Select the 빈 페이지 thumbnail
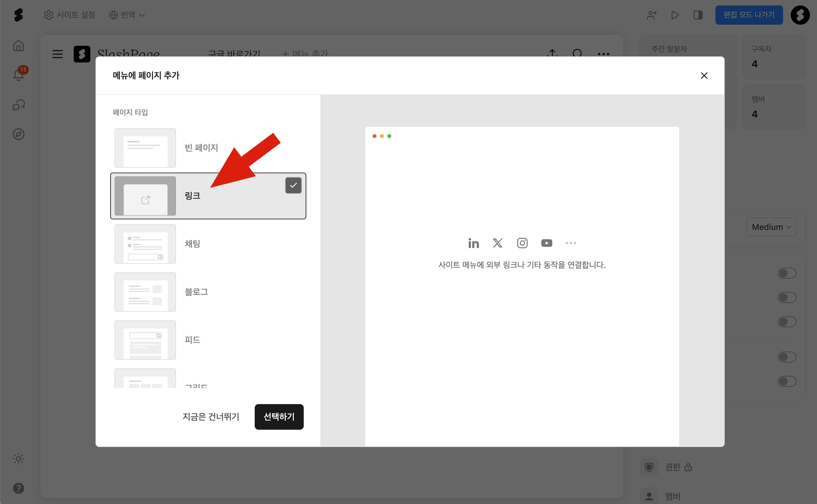Image resolution: width=817 pixels, height=504 pixels. [145, 148]
